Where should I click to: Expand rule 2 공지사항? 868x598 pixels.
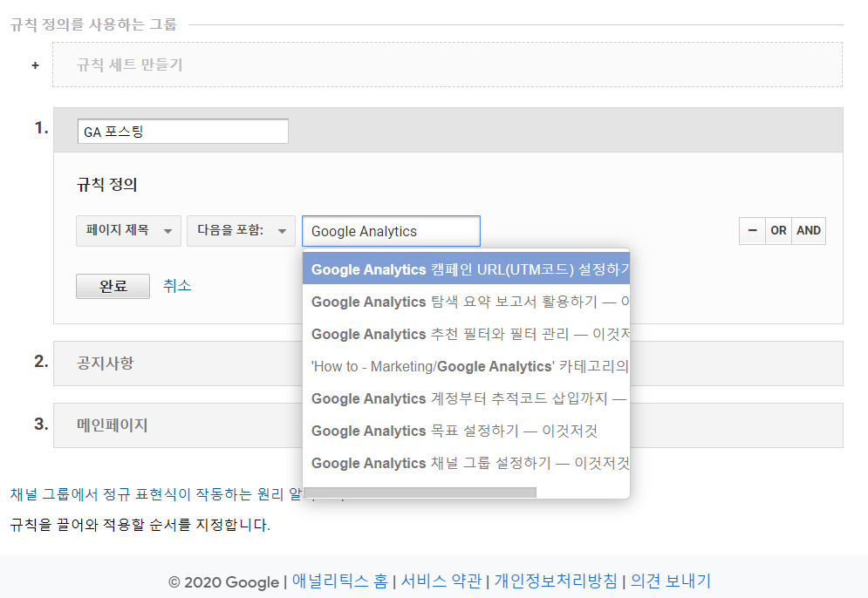coord(177,364)
